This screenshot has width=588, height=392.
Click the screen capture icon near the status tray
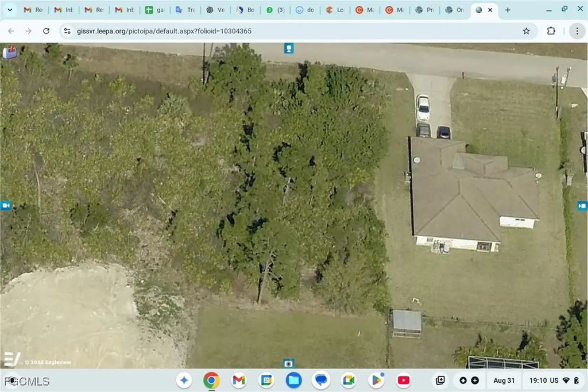[440, 380]
